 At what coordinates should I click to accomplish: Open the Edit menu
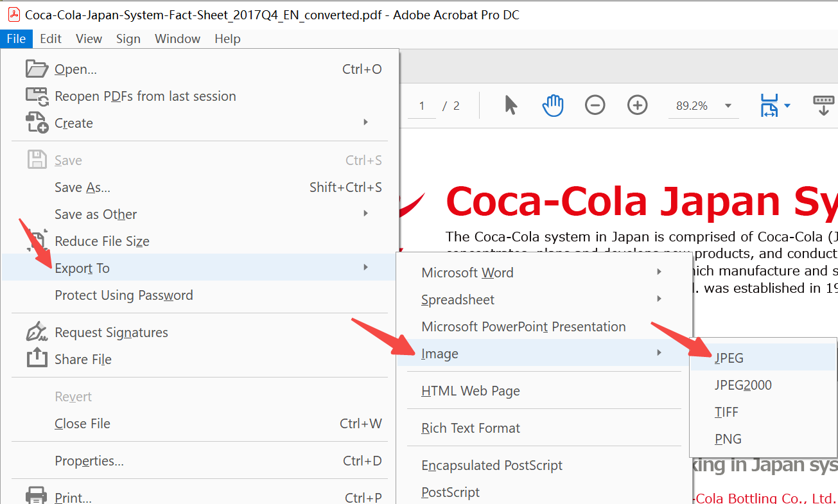51,39
